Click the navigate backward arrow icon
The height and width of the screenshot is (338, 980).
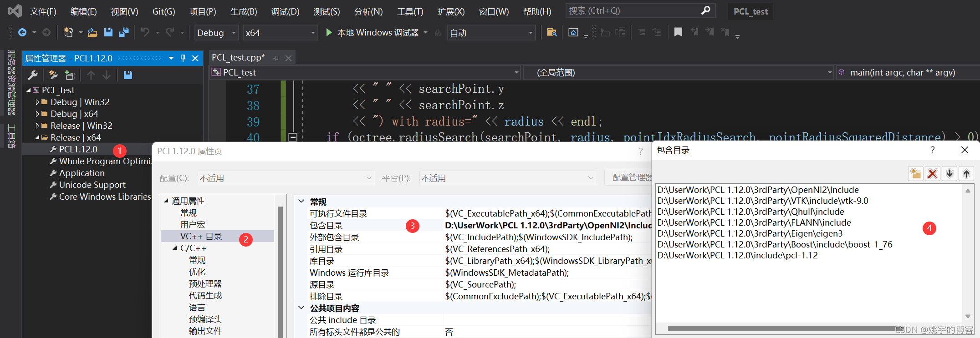(22, 32)
